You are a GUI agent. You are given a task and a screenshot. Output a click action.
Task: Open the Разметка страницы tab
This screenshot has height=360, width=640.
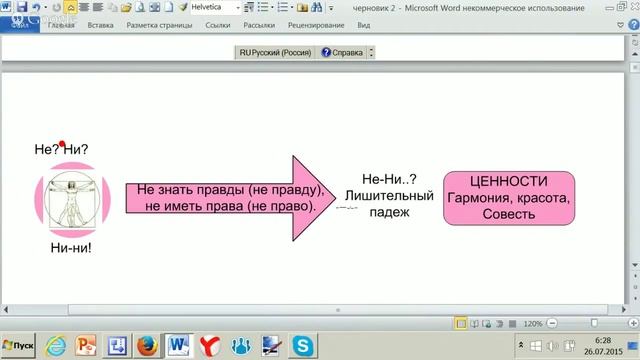tap(159, 25)
